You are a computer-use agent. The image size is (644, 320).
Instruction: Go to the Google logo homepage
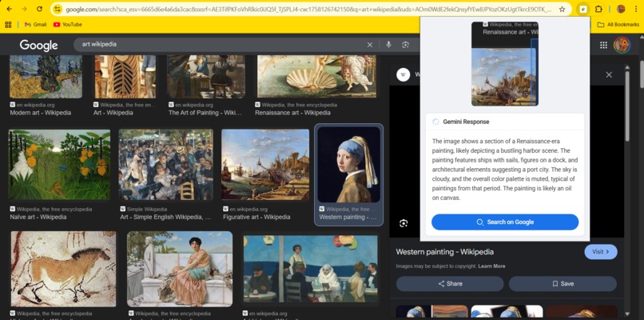click(38, 45)
